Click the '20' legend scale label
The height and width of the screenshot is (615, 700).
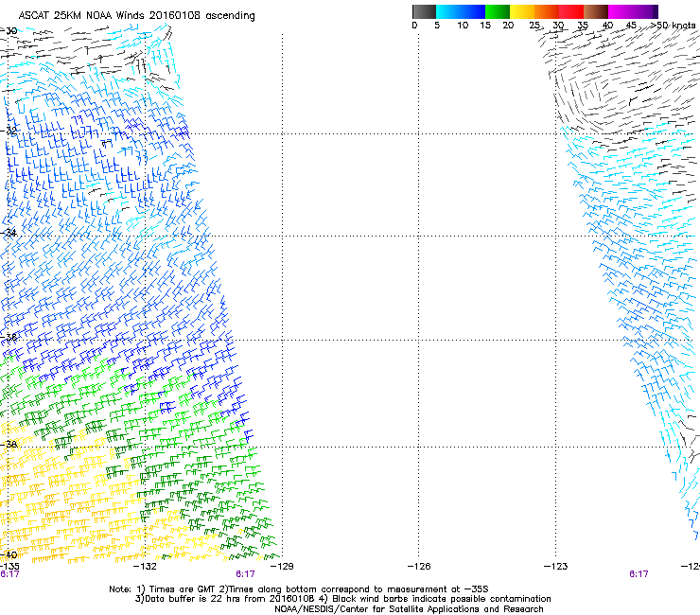pyautogui.click(x=508, y=26)
